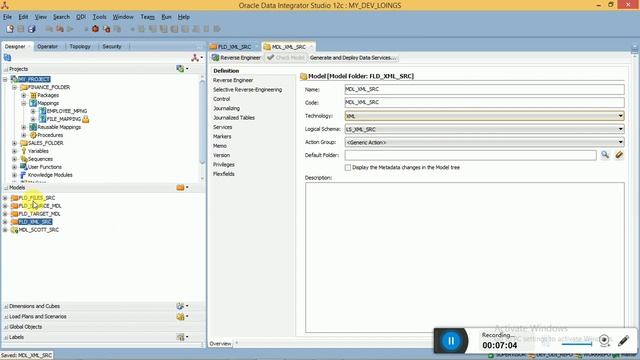Screen dimensions: 640x360
Task: Click Generate and Deploy Data Services button
Action: [353, 58]
